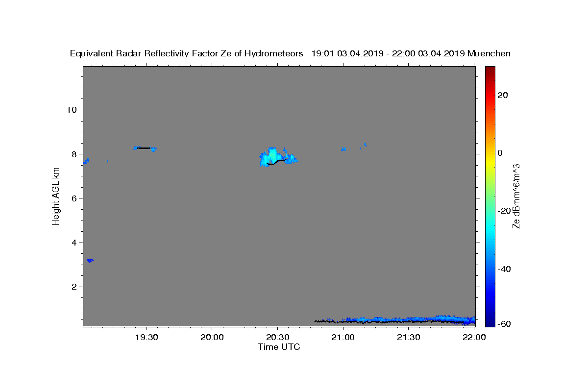Click the height axis label 2
This screenshot has width=588, height=392.
pyautogui.click(x=74, y=287)
